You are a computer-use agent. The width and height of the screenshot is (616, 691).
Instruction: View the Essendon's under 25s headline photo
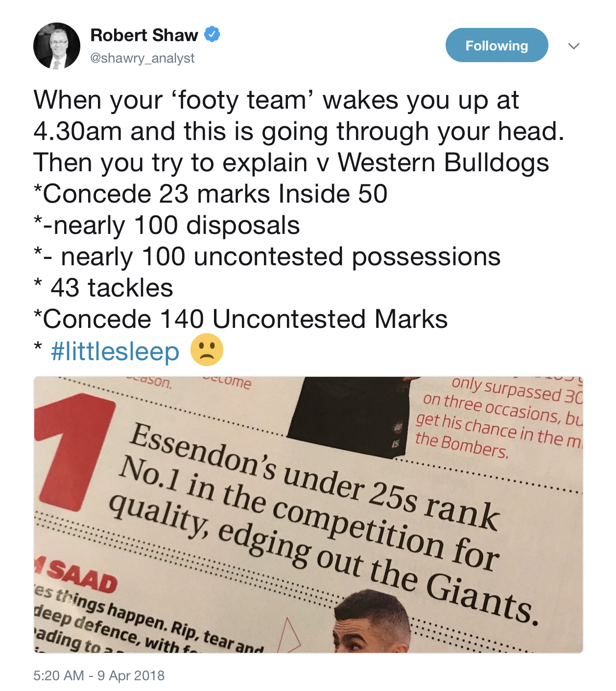308,514
